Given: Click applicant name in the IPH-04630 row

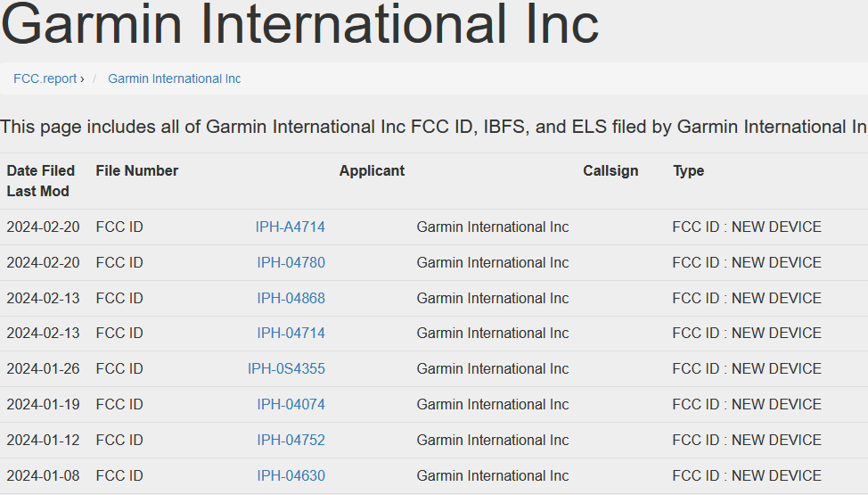Looking at the screenshot, I should click(492, 475).
